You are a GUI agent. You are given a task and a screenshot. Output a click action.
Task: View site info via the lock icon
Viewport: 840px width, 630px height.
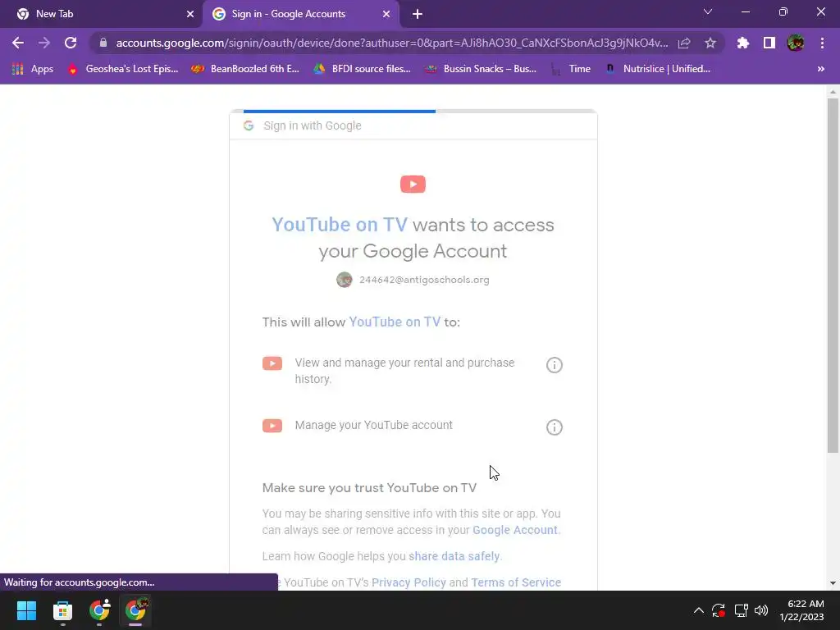coord(103,43)
